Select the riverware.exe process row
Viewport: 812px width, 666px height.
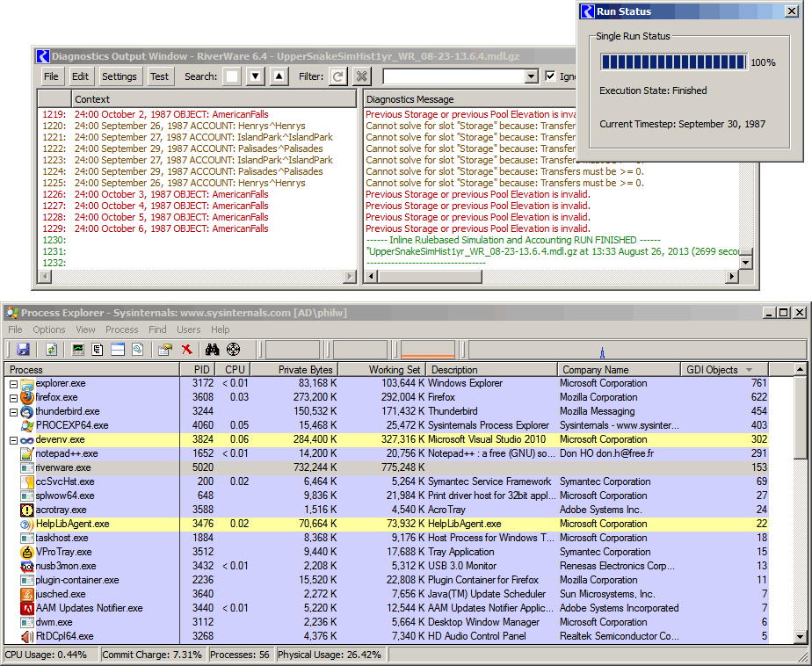387,467
